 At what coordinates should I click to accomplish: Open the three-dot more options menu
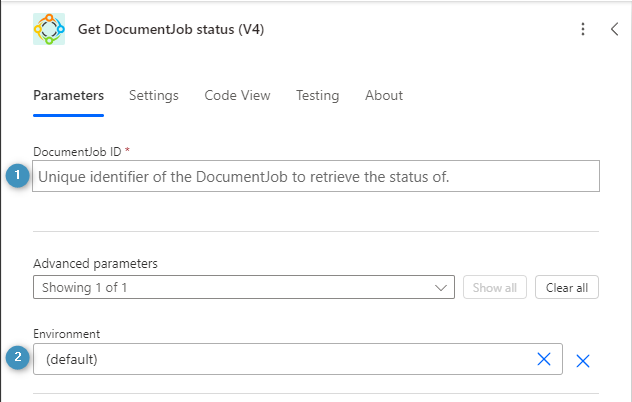583,29
